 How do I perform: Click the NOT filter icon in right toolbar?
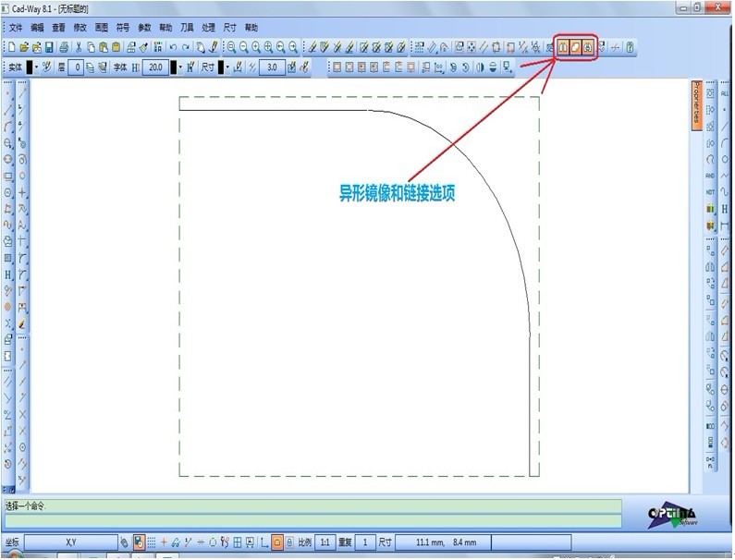[710, 192]
